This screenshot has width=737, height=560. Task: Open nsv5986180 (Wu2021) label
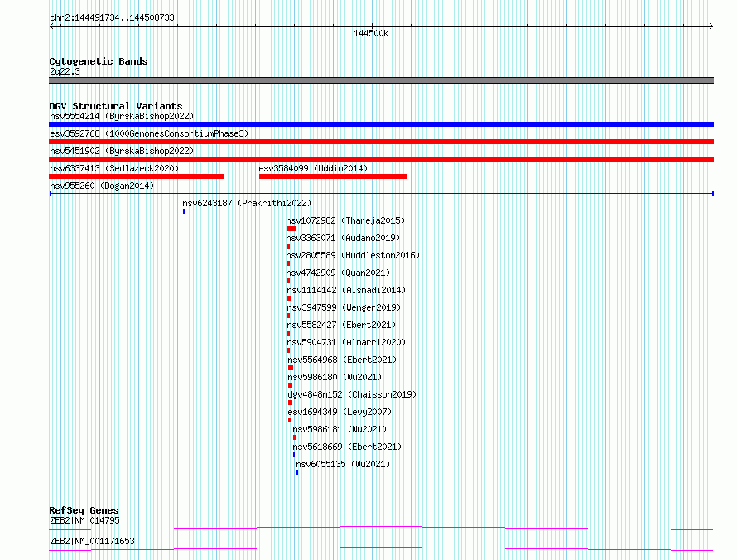pos(335,377)
